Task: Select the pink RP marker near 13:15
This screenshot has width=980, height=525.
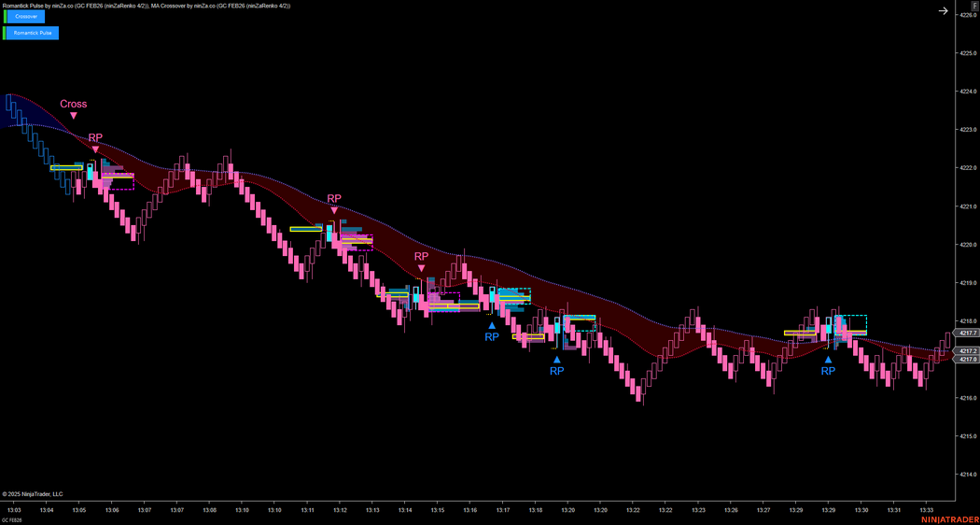Action: point(421,268)
